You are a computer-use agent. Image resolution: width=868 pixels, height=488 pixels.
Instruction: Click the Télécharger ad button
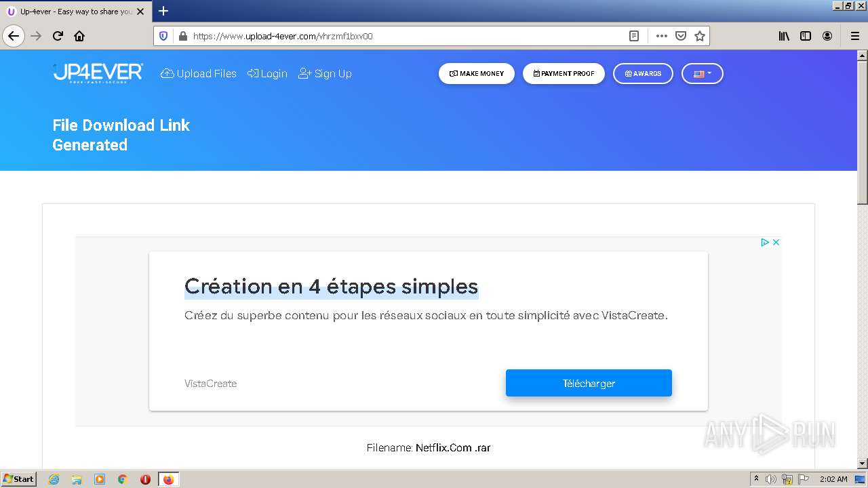(589, 383)
